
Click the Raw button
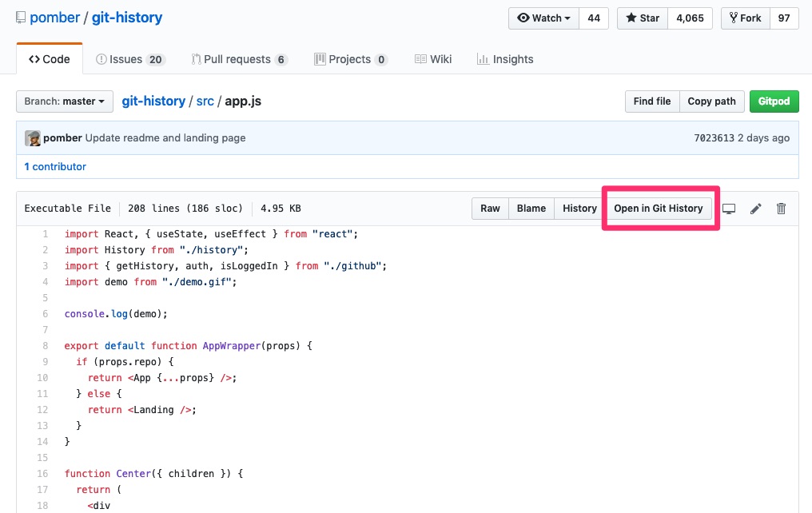[x=490, y=209]
